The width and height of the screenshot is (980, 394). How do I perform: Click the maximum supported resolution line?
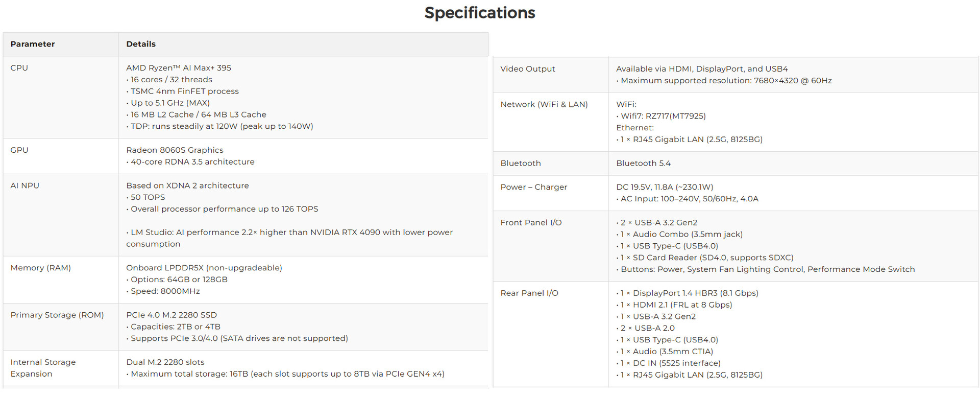coord(726,81)
